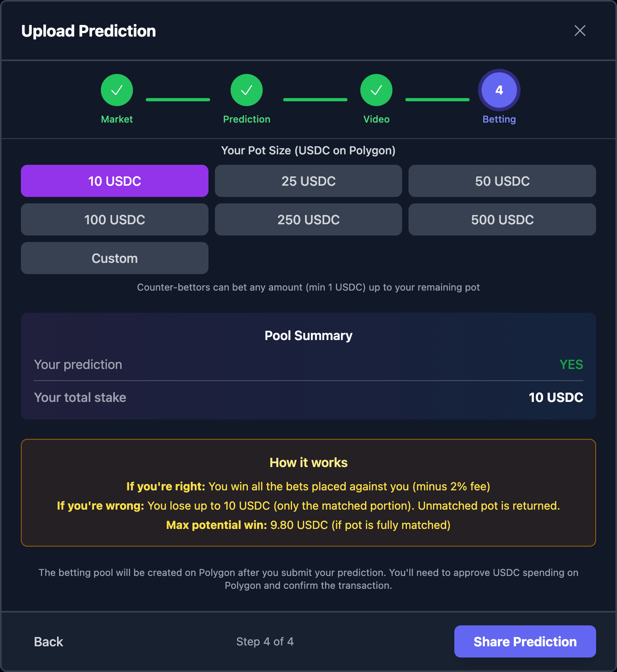This screenshot has width=617, height=672.
Task: Select the 250 USDC pot size
Action: (x=308, y=219)
